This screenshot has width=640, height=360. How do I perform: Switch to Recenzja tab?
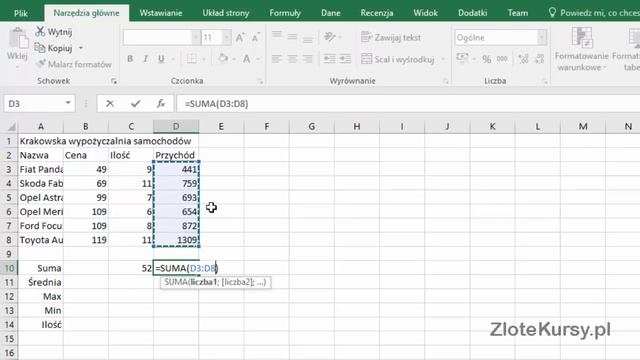pyautogui.click(x=377, y=13)
